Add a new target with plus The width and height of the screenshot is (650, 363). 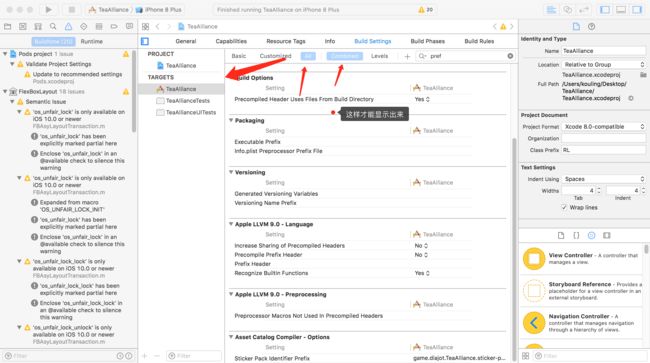(x=145, y=356)
